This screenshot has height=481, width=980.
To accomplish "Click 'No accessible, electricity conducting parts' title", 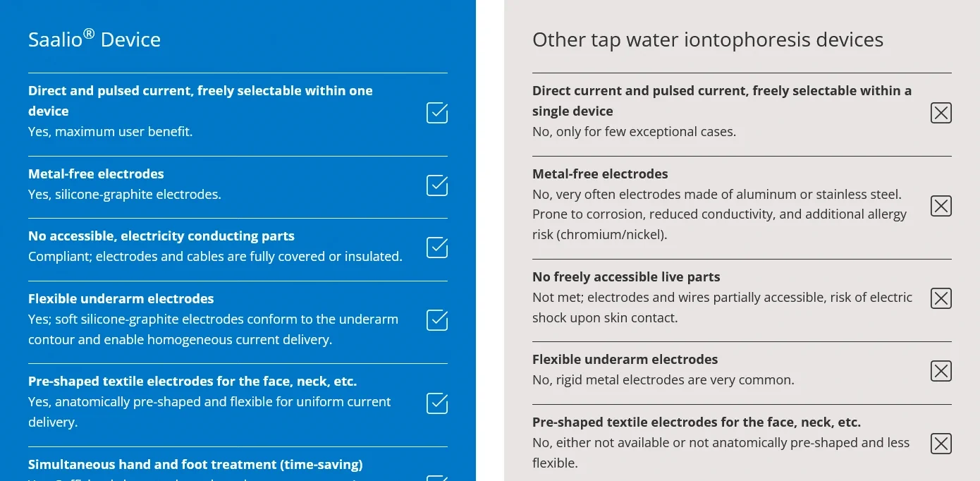I will (161, 236).
